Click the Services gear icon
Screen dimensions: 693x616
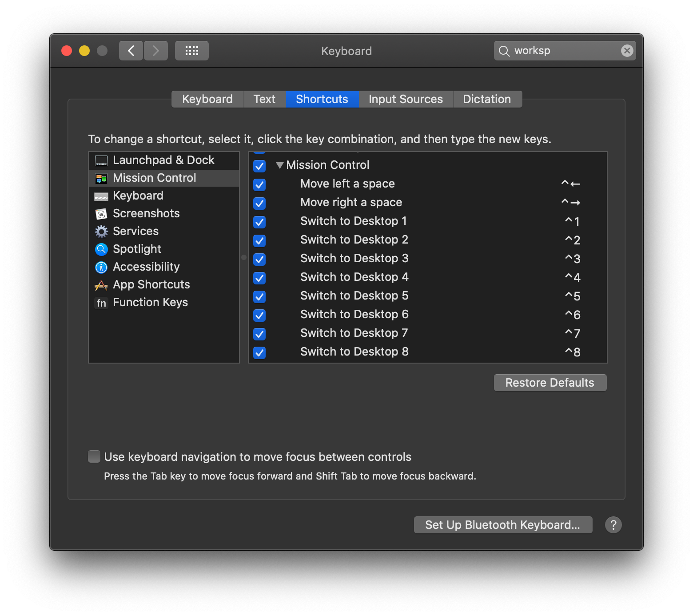click(101, 232)
